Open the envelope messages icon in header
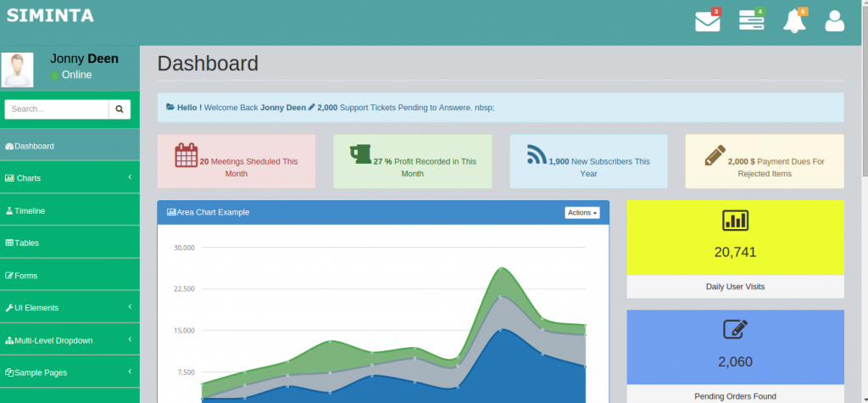Screen dimensions: 868x403 (x=707, y=21)
